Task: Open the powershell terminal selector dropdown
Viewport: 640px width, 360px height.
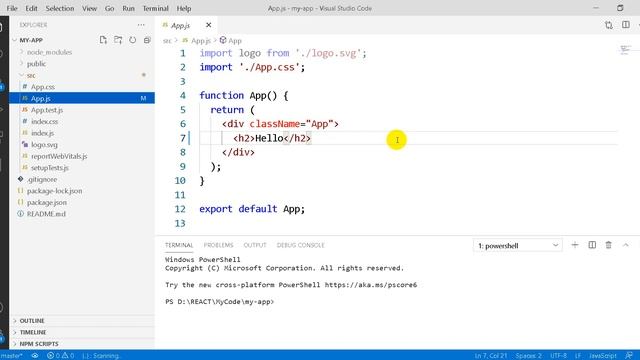Action: (518, 245)
